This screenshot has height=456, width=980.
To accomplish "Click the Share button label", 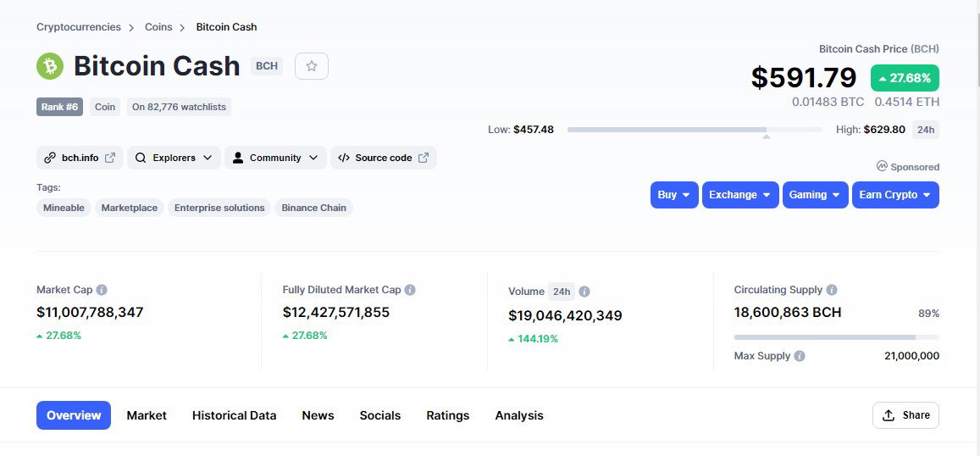I will [x=916, y=415].
